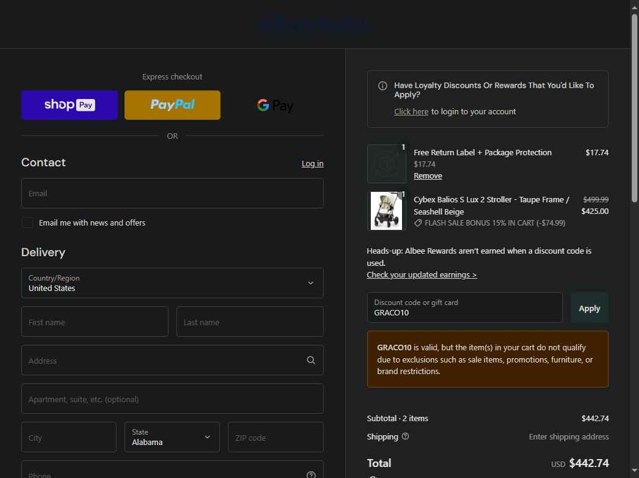The height and width of the screenshot is (478, 639).
Task: Focus the Address field
Action: 172,360
